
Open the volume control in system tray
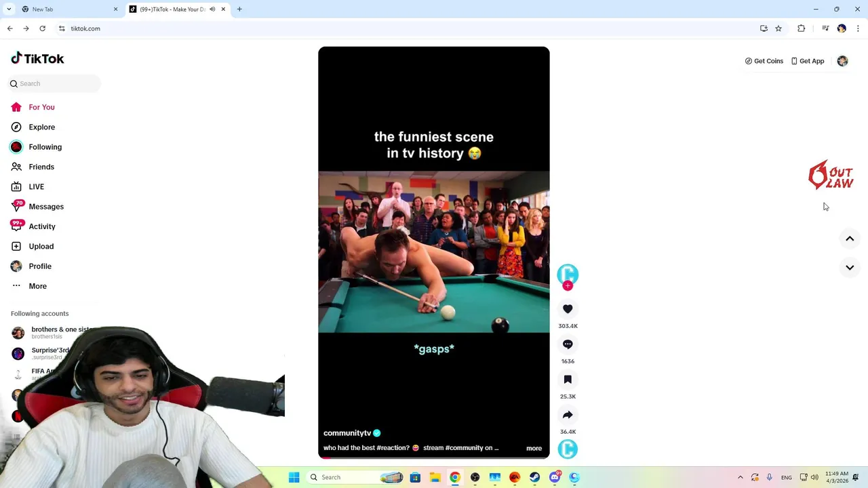click(814, 477)
